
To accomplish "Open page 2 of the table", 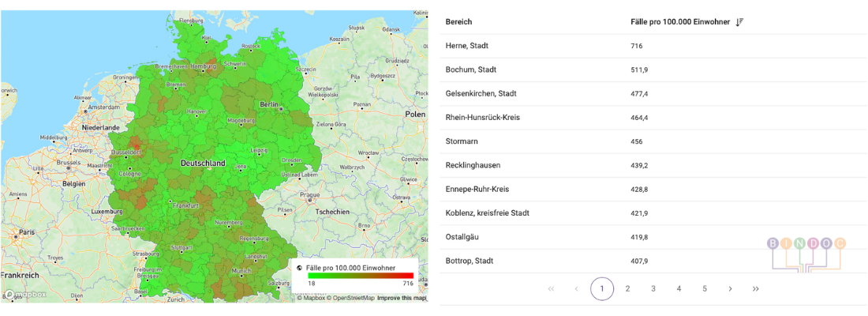I will pyautogui.click(x=627, y=289).
